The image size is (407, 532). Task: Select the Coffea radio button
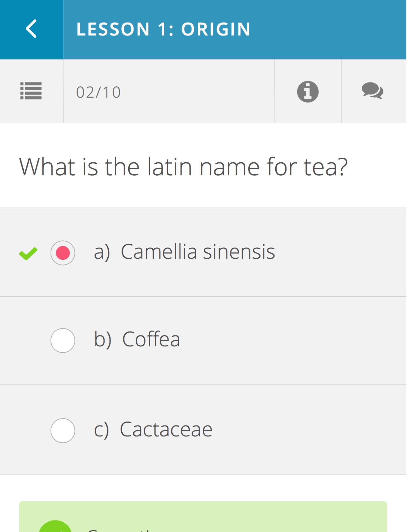pyautogui.click(x=63, y=340)
